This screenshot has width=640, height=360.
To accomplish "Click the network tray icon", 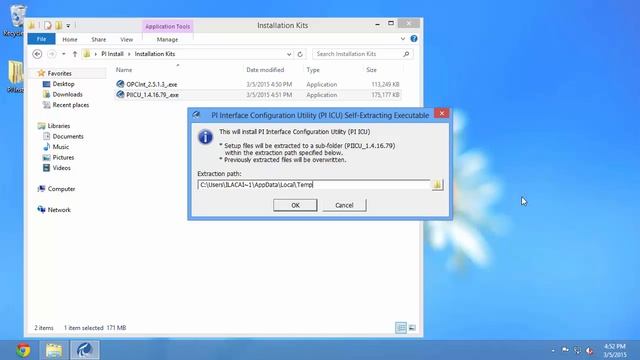I will (577, 350).
